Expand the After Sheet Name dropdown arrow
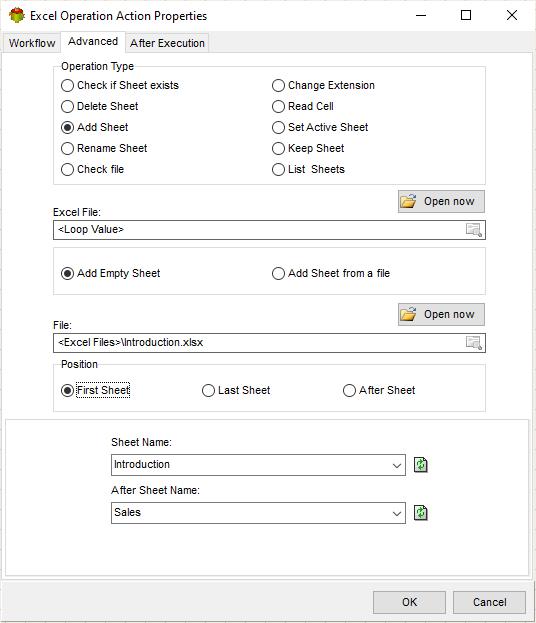This screenshot has width=536, height=623. tap(397, 513)
